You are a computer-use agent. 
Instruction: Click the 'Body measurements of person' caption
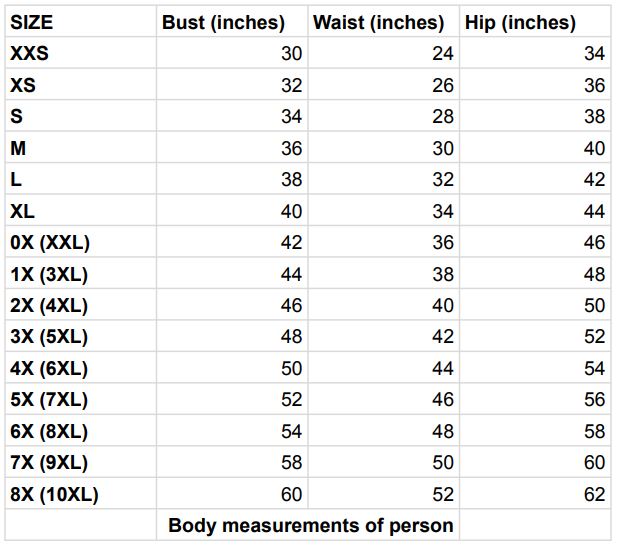point(310,525)
